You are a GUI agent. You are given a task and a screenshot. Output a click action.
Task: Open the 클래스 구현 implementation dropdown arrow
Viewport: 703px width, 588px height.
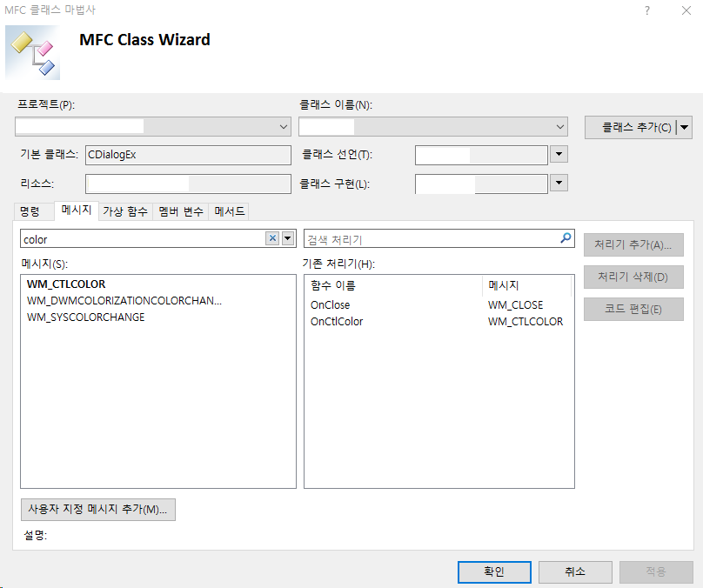click(559, 183)
